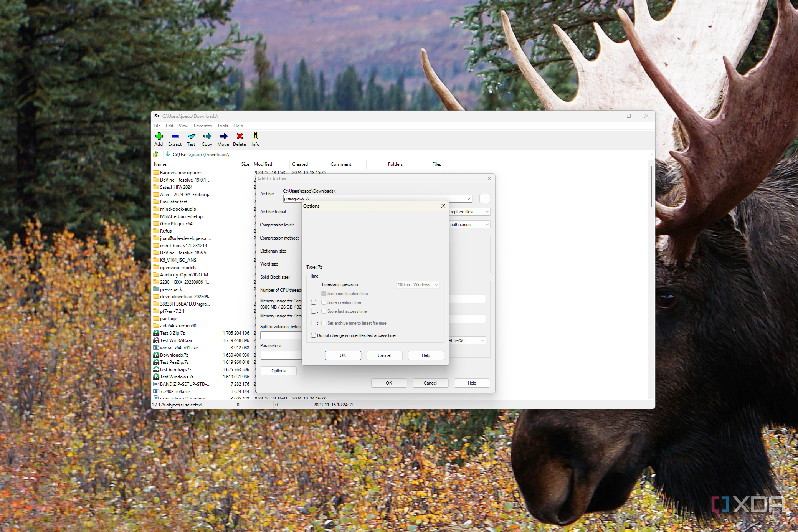Click the red Delete X icon
798x532 pixels.
point(240,137)
